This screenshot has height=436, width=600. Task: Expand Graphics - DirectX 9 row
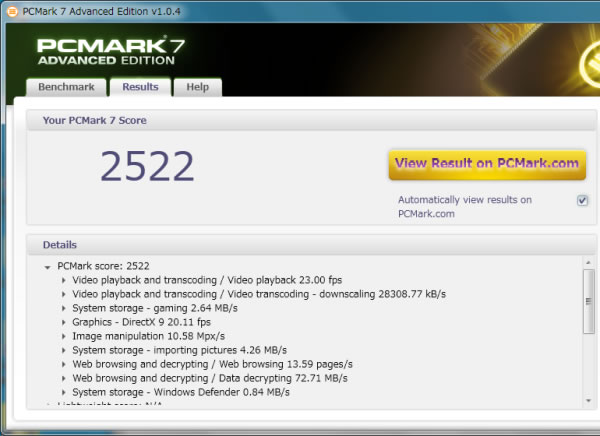click(64, 322)
